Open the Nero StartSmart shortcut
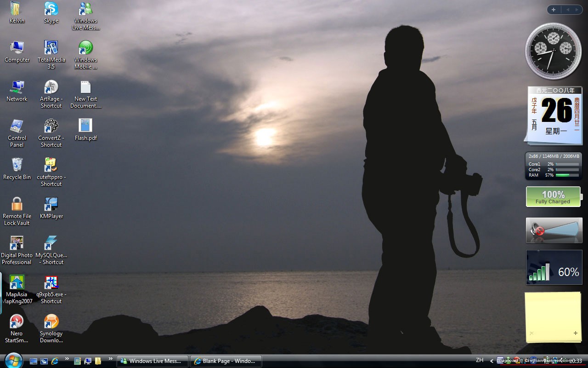 pos(17,322)
